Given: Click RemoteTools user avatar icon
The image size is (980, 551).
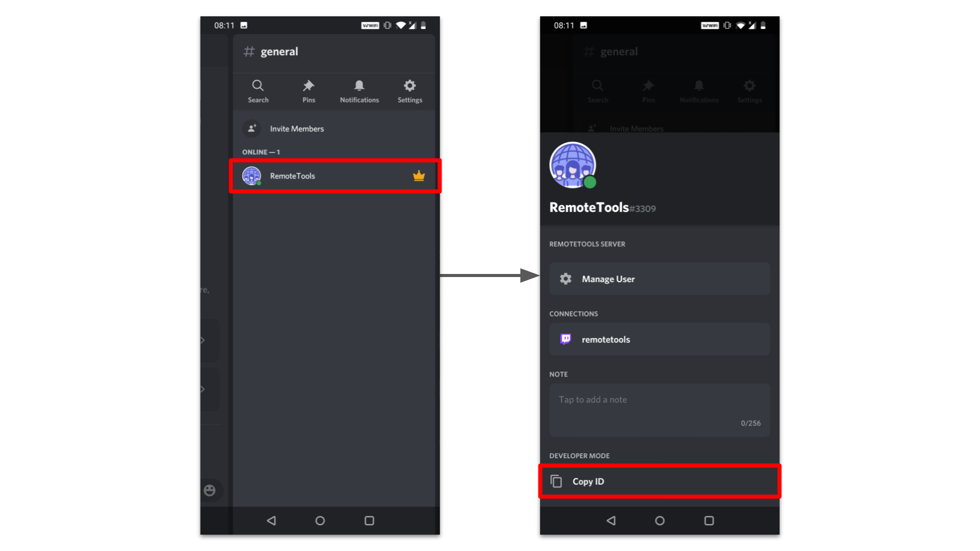Looking at the screenshot, I should pos(253,176).
